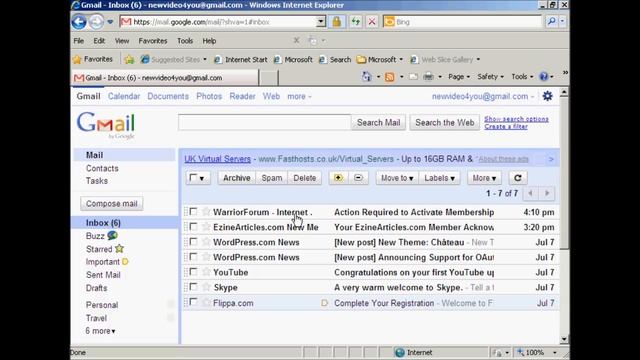The width and height of the screenshot is (640, 360).
Task: Toggle the select-all checkbox in toolbar
Action: click(x=193, y=178)
